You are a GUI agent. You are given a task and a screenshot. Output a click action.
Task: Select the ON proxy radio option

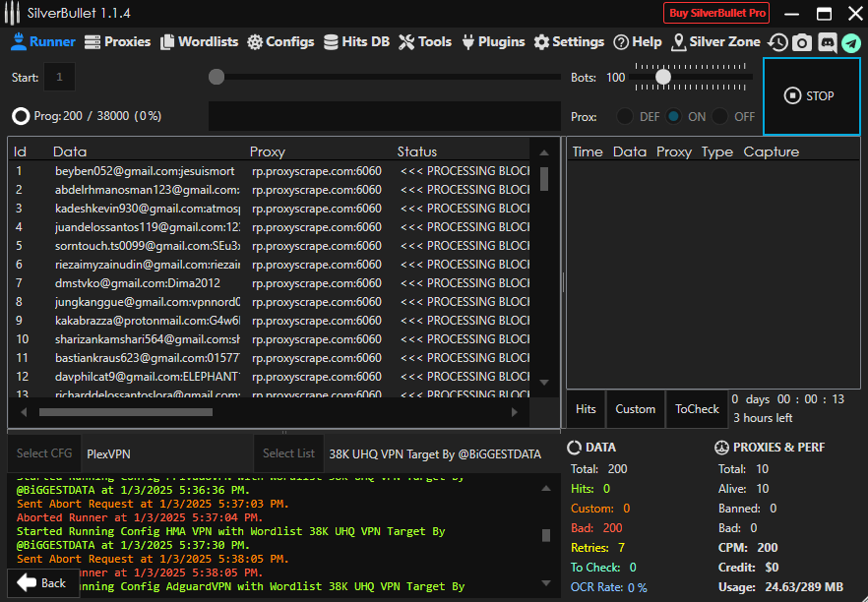click(x=673, y=116)
